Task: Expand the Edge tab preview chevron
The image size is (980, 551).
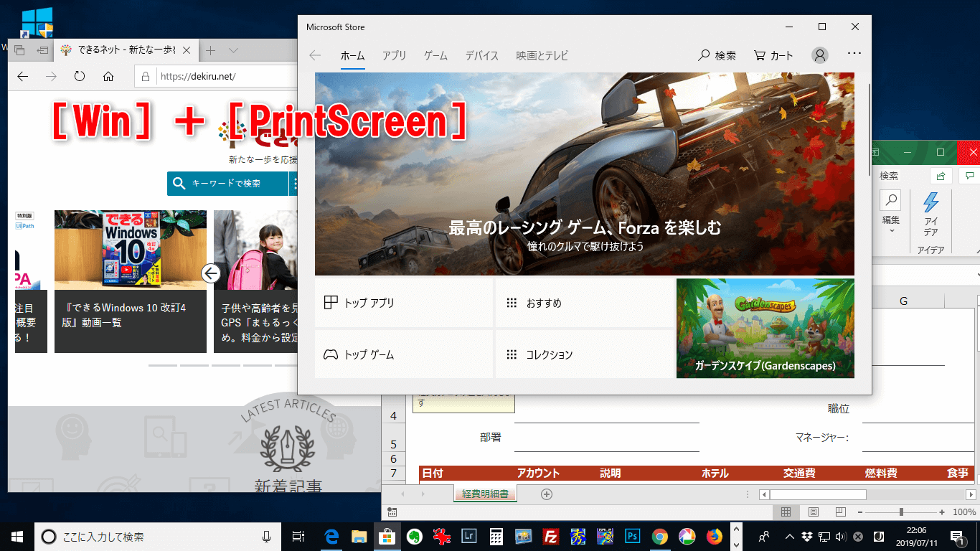Action: coord(233,51)
